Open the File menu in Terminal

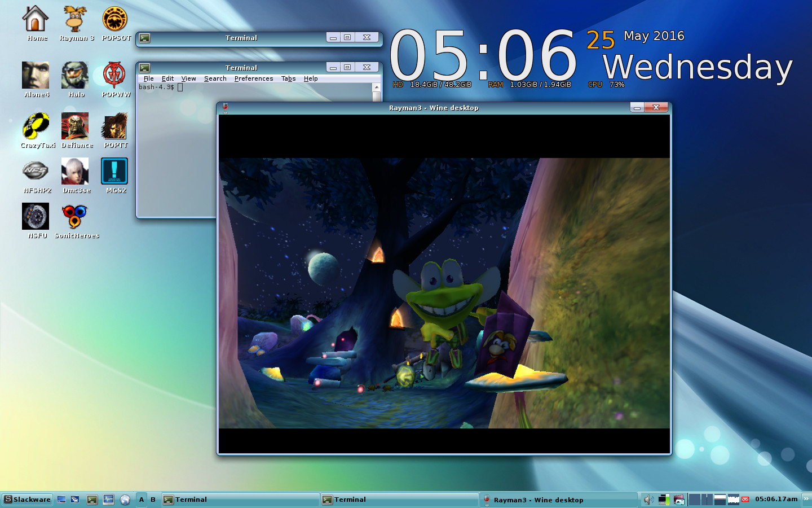click(148, 78)
